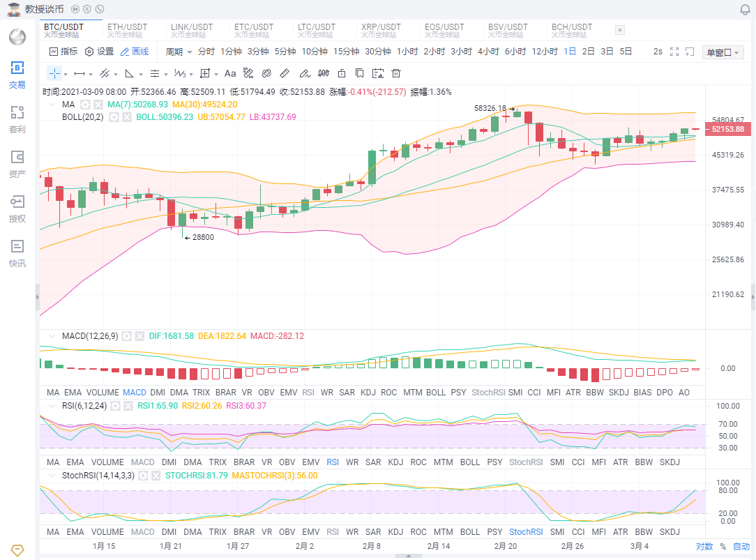Switch to BCH/USDT tab

click(x=572, y=31)
